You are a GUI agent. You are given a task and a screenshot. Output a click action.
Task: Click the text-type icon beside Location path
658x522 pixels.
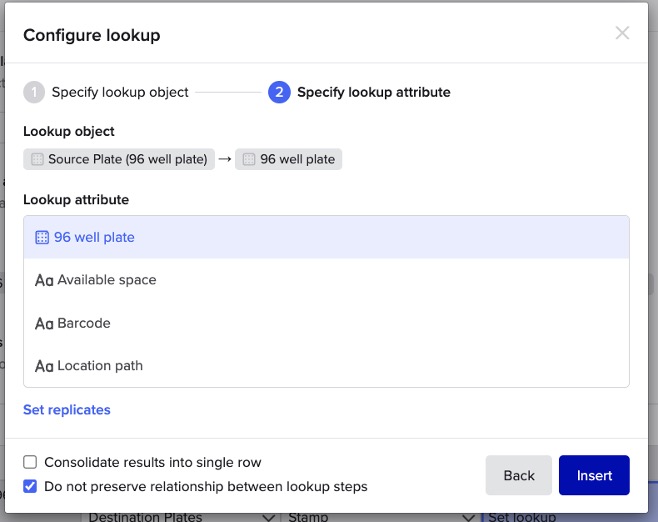click(44, 367)
